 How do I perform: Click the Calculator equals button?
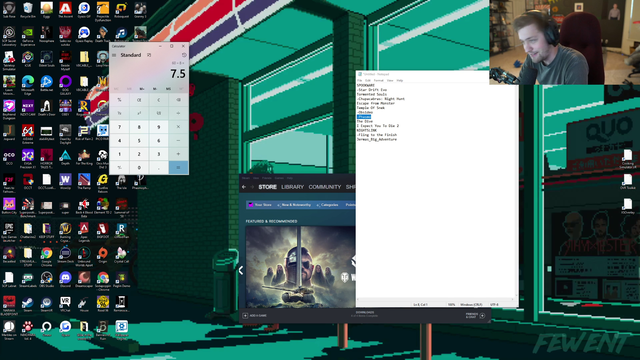tap(178, 167)
